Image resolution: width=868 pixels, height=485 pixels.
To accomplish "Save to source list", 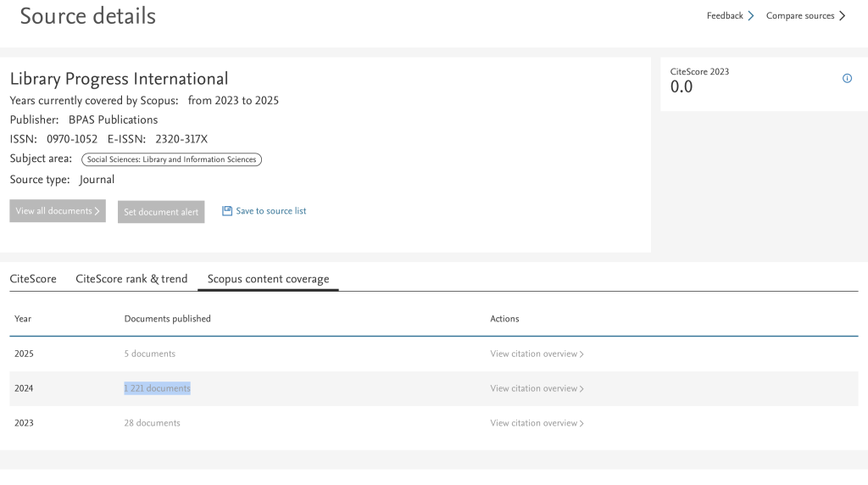I will click(x=270, y=211).
